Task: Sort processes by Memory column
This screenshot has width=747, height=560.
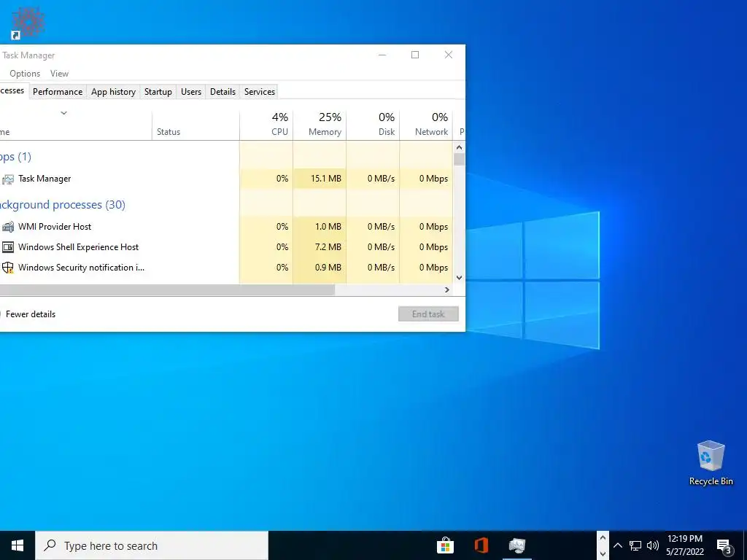Action: (x=320, y=125)
